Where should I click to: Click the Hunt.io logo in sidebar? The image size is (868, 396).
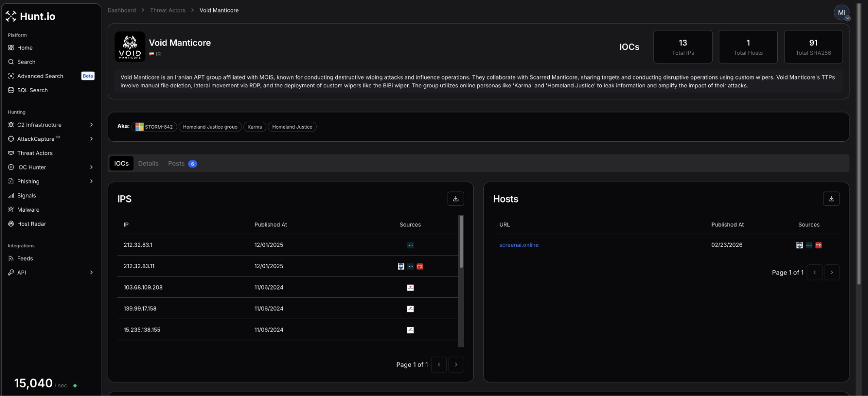(30, 17)
